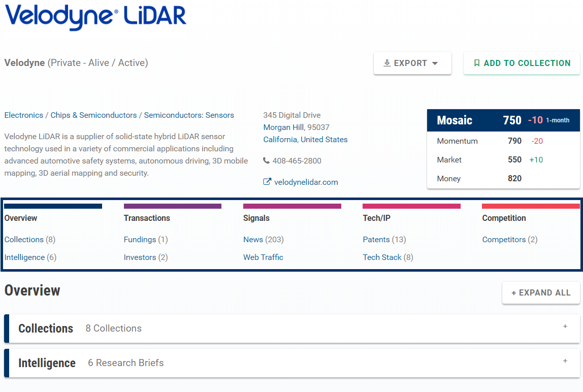Open Patents (13) link

[384, 240]
